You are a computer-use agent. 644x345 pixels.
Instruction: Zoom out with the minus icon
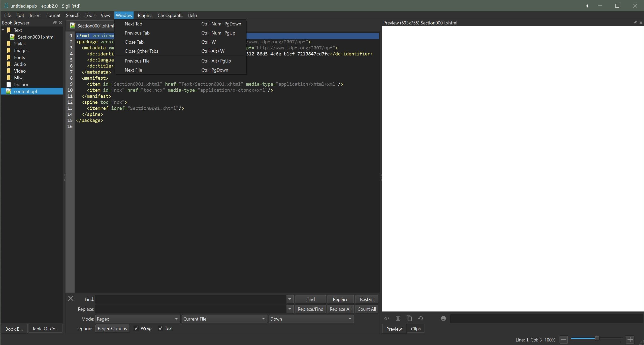pyautogui.click(x=563, y=339)
